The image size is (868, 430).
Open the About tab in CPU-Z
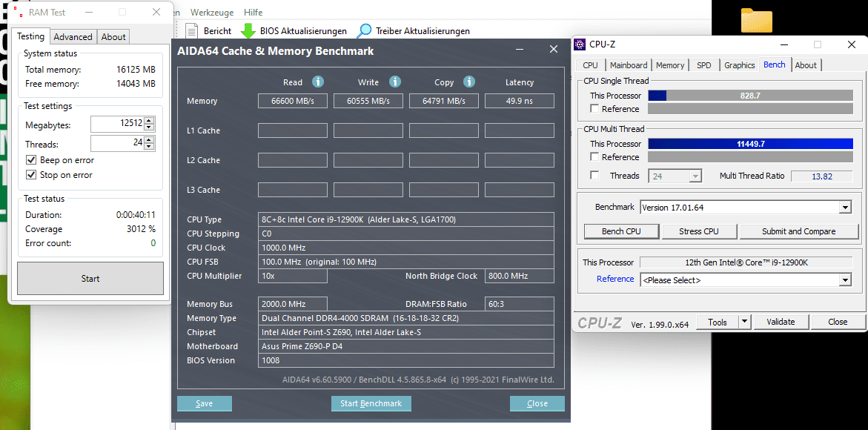(806, 65)
